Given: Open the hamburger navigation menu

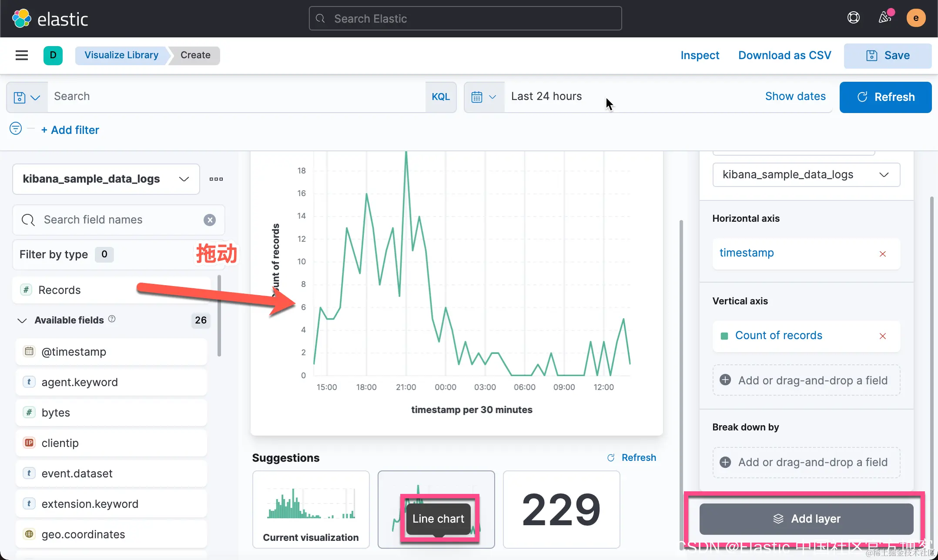Looking at the screenshot, I should 21,55.
